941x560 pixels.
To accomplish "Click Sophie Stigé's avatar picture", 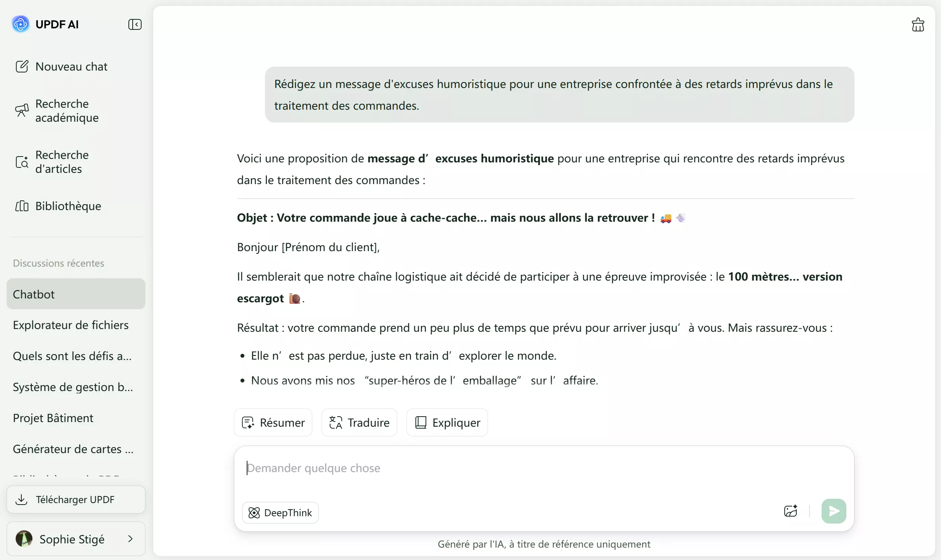I will click(x=24, y=539).
